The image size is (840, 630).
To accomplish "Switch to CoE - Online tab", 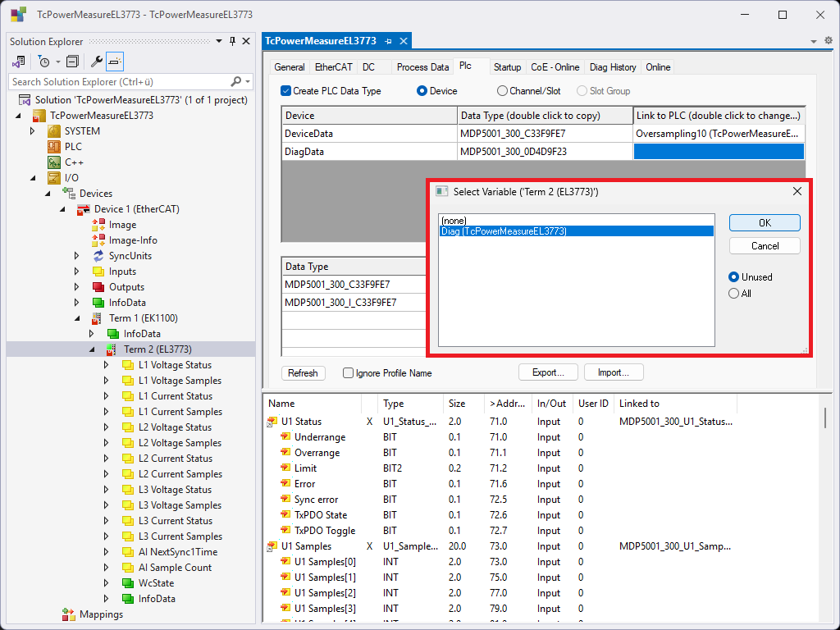I will point(555,67).
